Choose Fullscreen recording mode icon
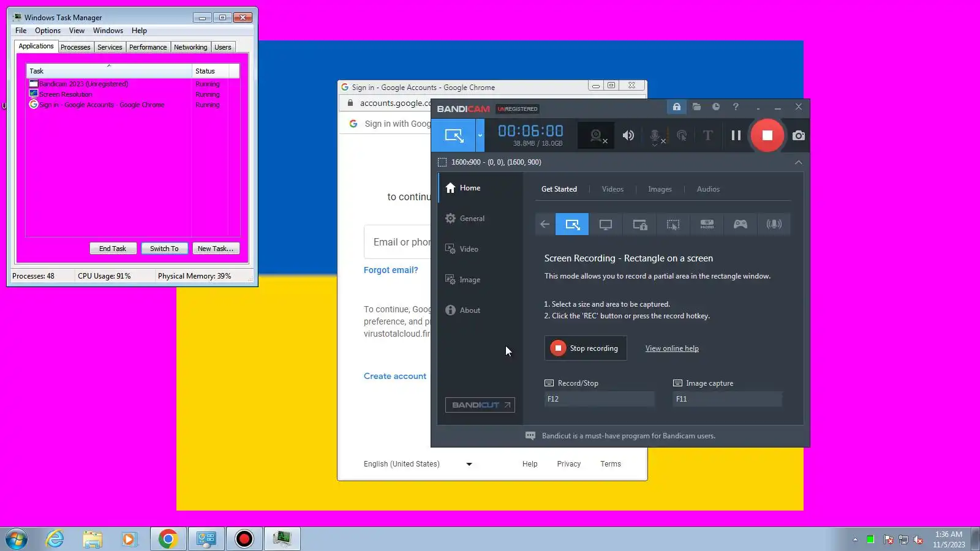The width and height of the screenshot is (980, 551). 606,224
